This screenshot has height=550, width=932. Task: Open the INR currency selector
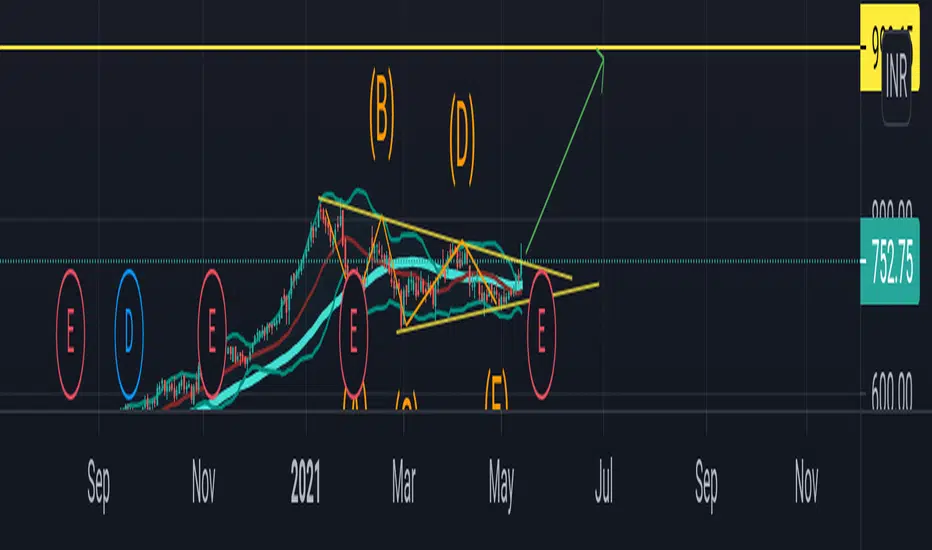pos(896,76)
